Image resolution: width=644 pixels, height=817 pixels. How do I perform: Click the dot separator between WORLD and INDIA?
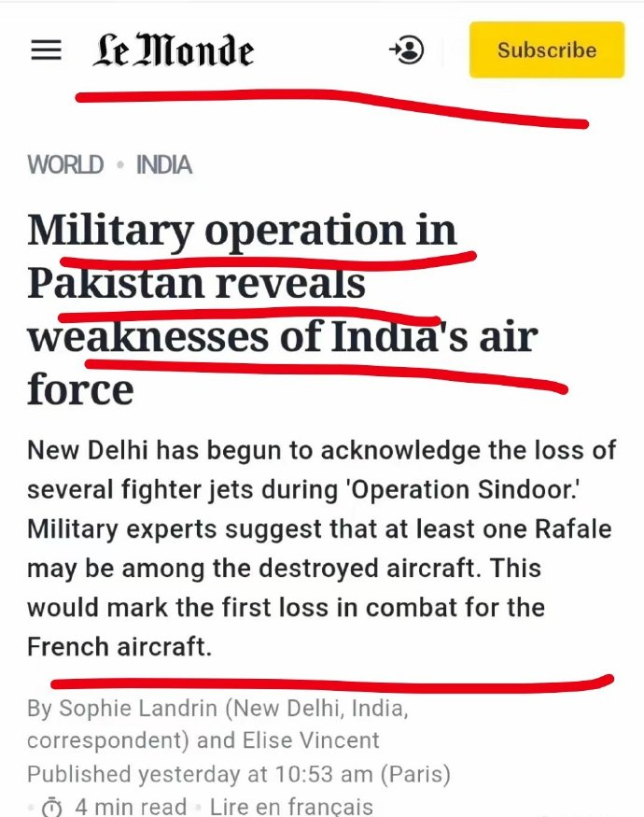click(x=119, y=166)
